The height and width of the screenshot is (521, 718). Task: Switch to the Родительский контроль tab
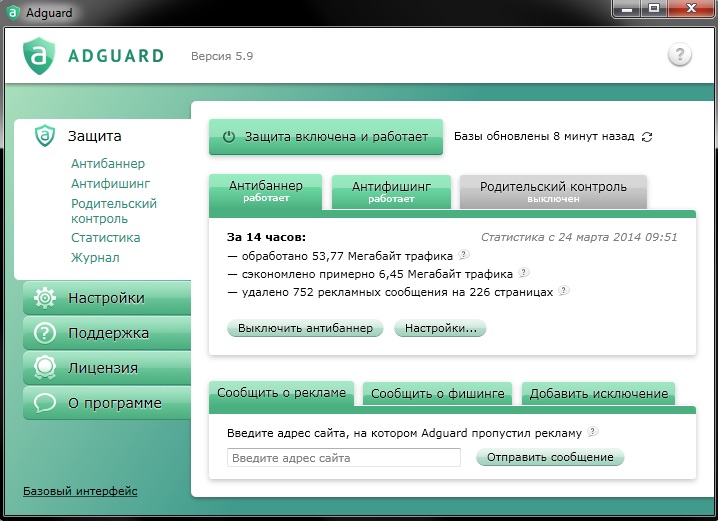click(553, 192)
